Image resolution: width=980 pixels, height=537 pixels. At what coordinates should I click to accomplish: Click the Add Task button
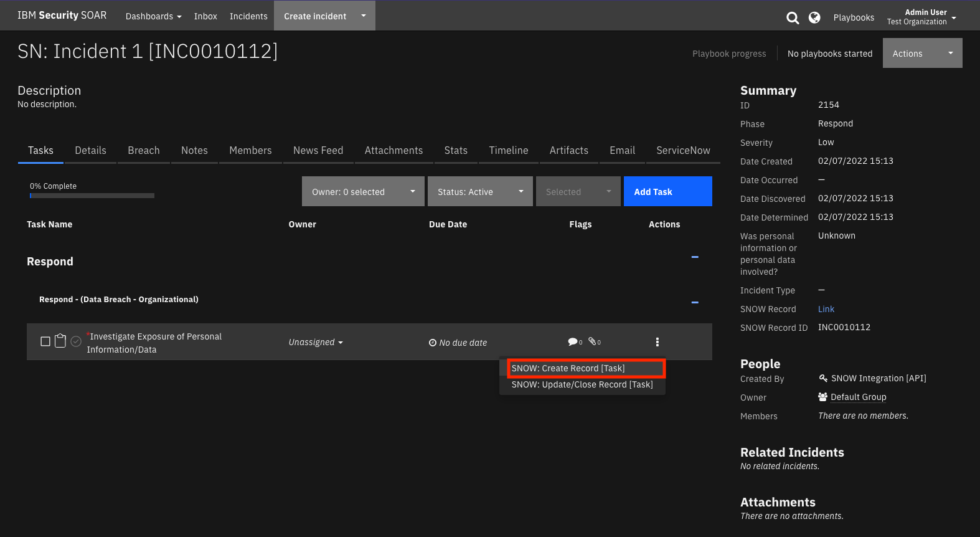(668, 191)
